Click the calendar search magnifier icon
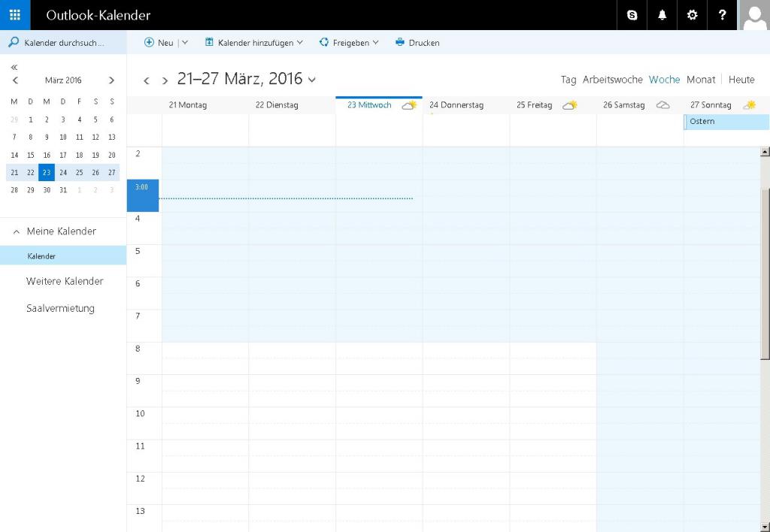The image size is (770, 532). 14,42
